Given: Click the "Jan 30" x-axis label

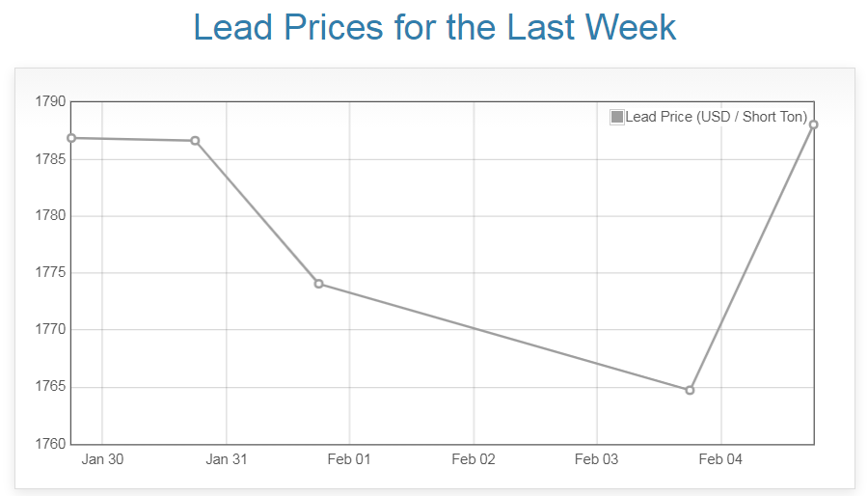Looking at the screenshot, I should click(x=102, y=459).
